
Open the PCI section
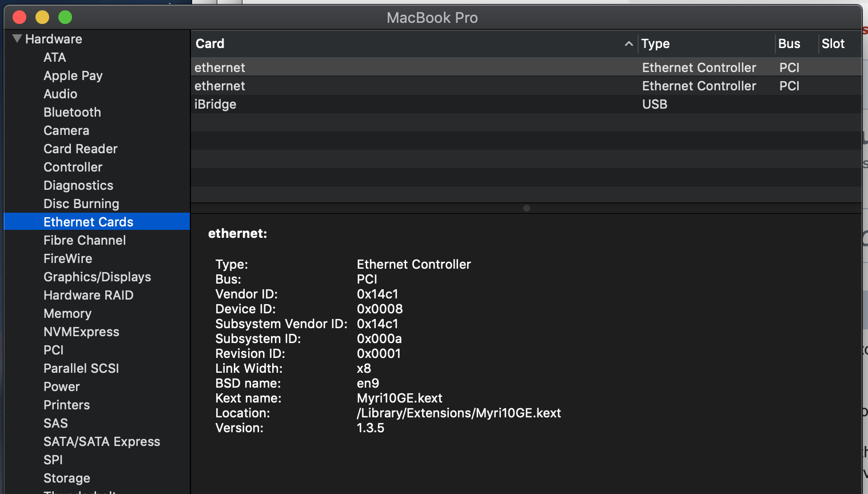click(x=54, y=350)
